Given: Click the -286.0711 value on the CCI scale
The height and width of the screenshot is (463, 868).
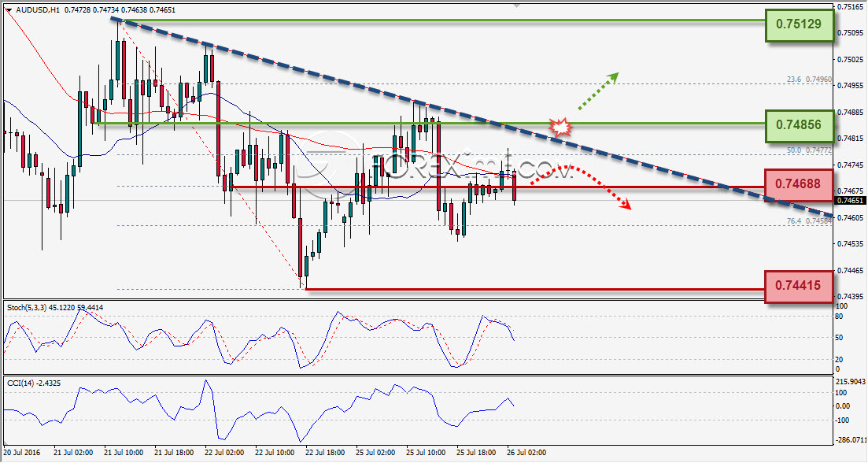Looking at the screenshot, I should click(x=850, y=440).
